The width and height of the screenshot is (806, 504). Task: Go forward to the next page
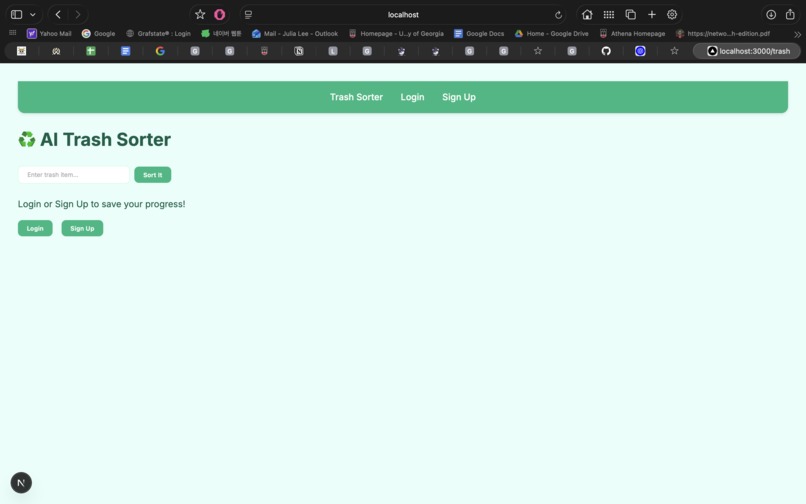(78, 14)
